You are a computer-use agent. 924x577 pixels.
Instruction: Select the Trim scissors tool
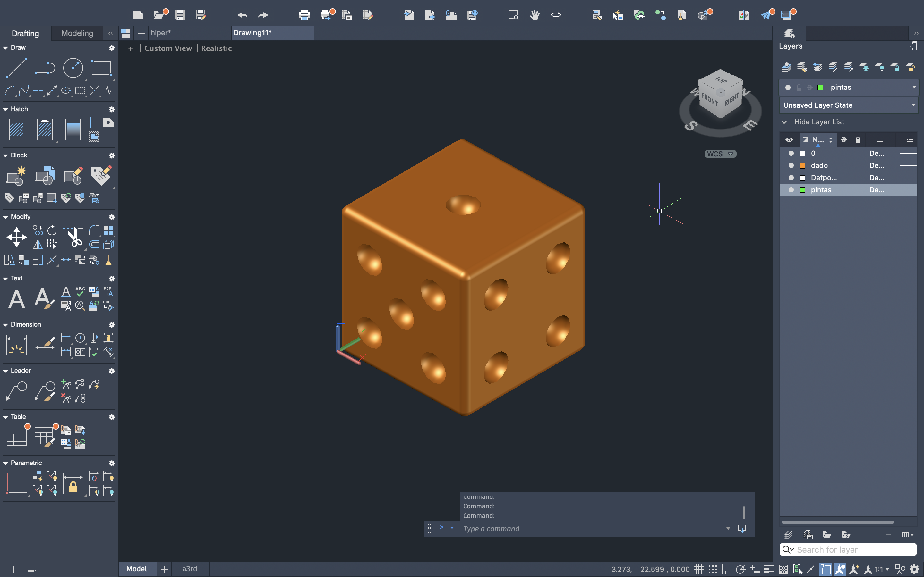(x=74, y=237)
